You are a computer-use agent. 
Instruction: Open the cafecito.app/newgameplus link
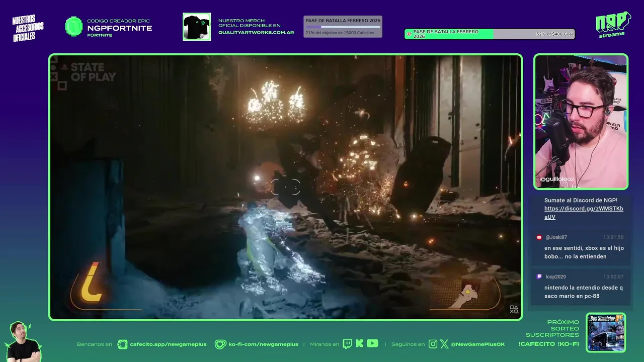click(x=168, y=344)
